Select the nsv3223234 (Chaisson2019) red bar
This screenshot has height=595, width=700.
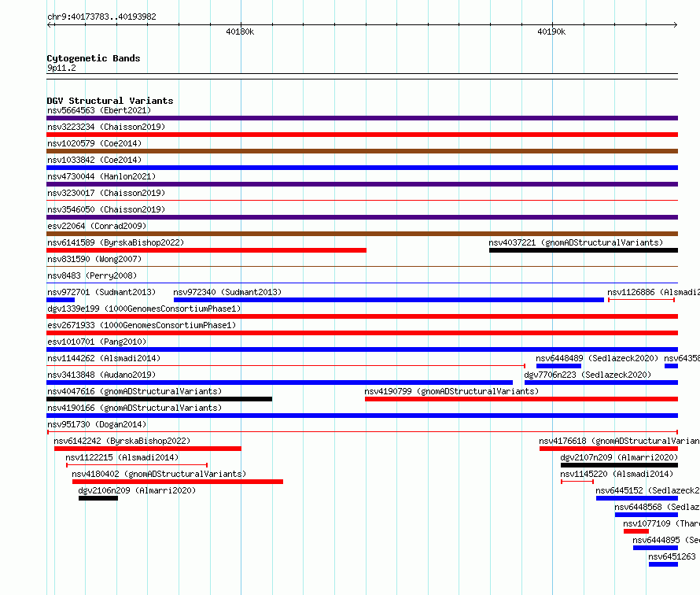coord(362,135)
